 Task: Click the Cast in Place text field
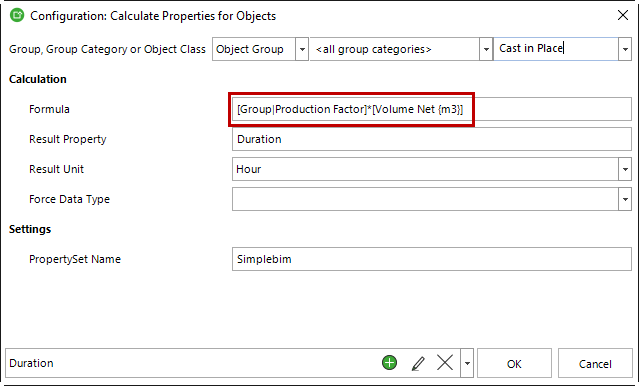click(556, 49)
